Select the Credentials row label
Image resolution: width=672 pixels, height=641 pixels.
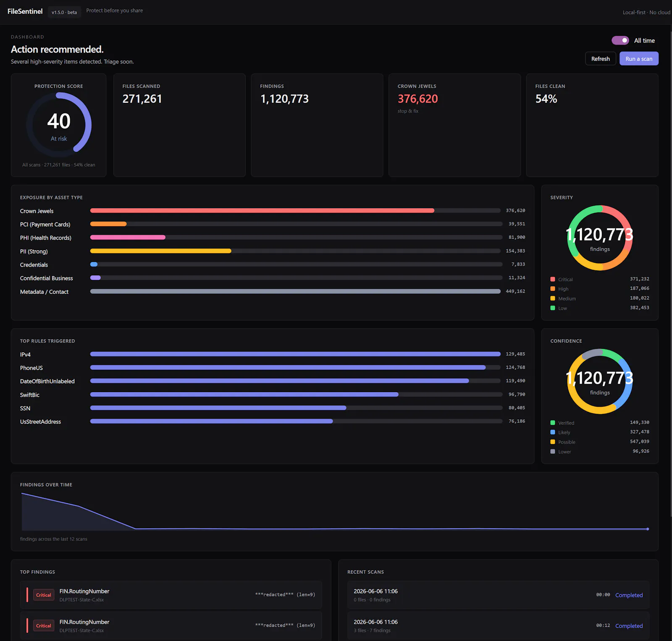tap(34, 265)
